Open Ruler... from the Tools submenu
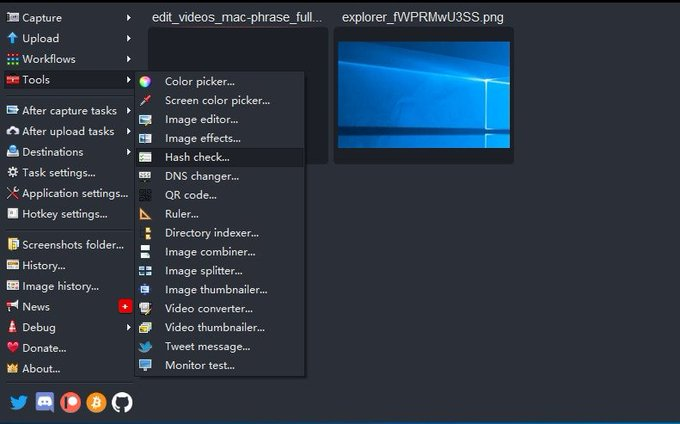Image resolution: width=680 pixels, height=424 pixels. (x=220, y=214)
